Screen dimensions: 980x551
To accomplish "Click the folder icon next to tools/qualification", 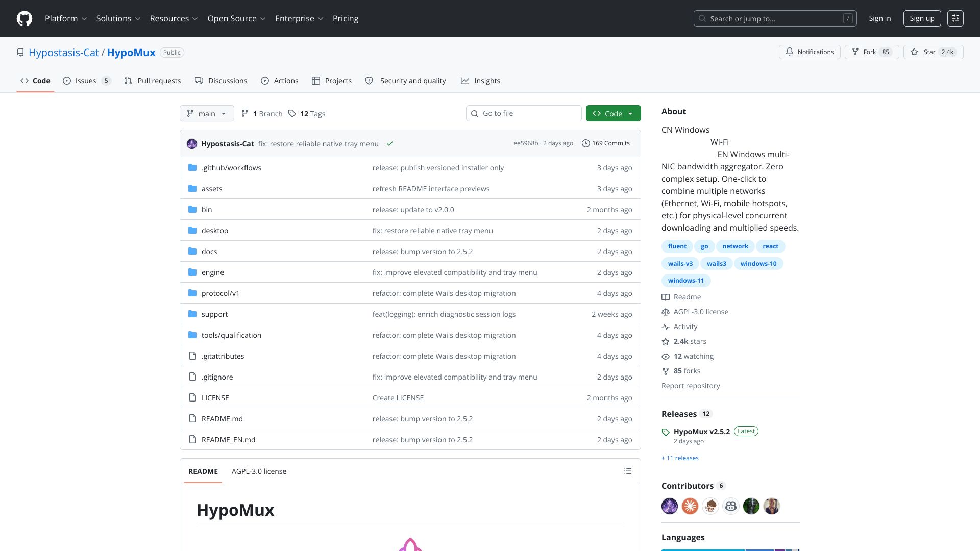I will 192,335.
